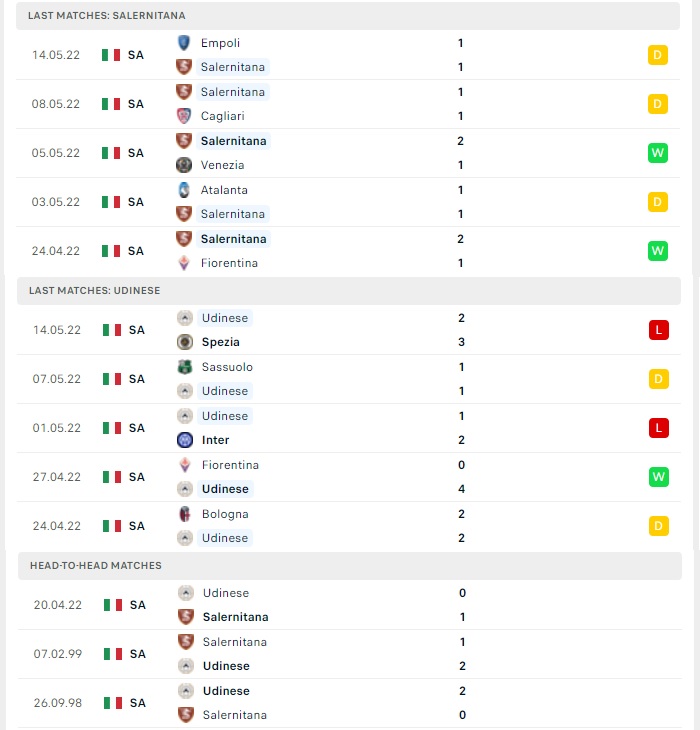Open the Head-to-Head Matches section header
The height and width of the screenshot is (730, 700).
click(350, 566)
